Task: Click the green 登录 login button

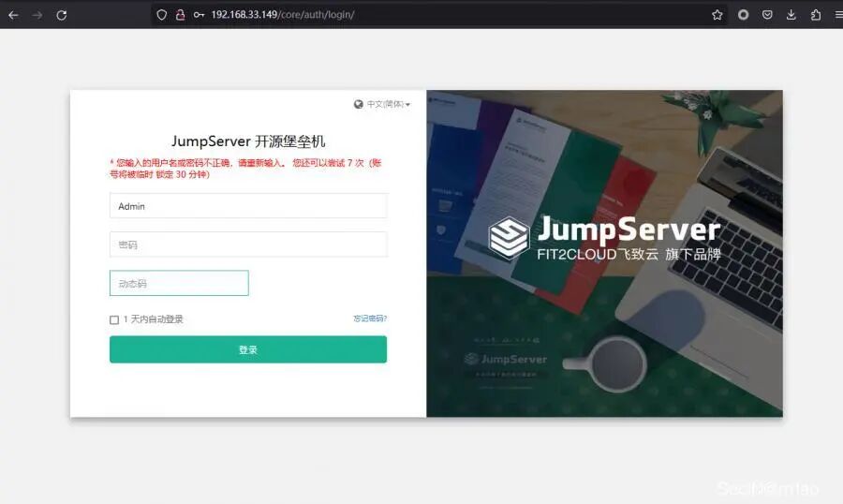Action: (248, 349)
